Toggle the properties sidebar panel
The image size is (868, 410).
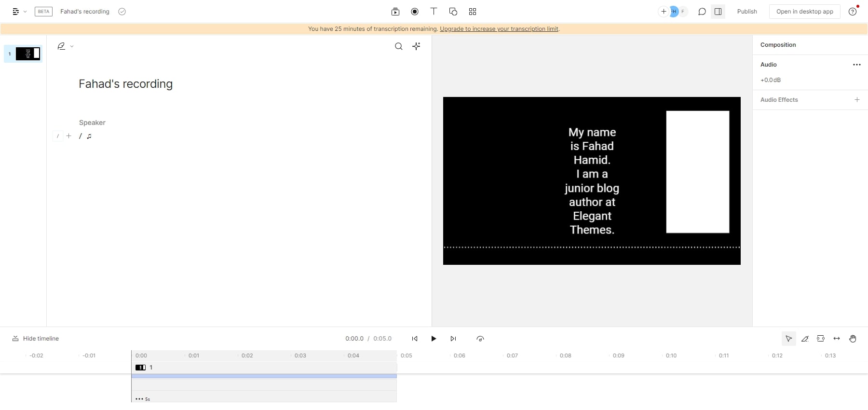tap(718, 12)
